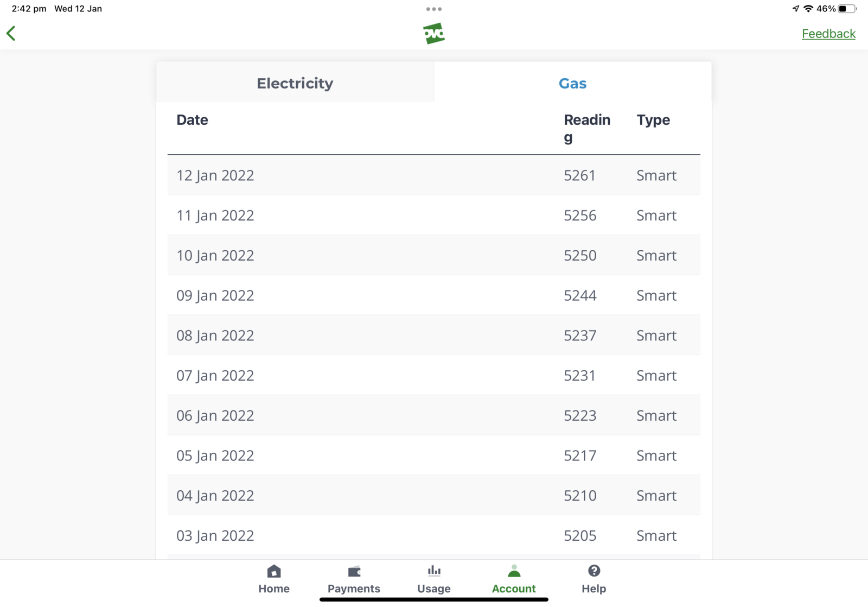Tap the back arrow icon
868x607 pixels.
point(11,34)
